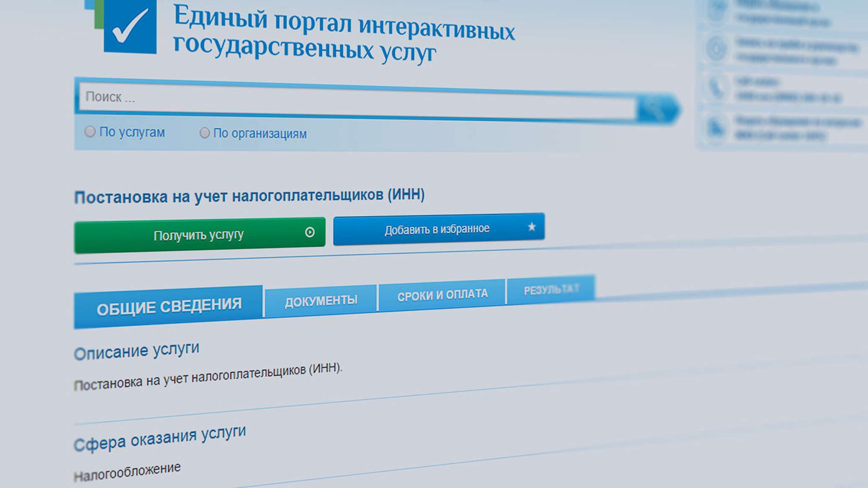The image size is (868, 488).
Task: Click the star icon on favorites button
Action: click(532, 227)
